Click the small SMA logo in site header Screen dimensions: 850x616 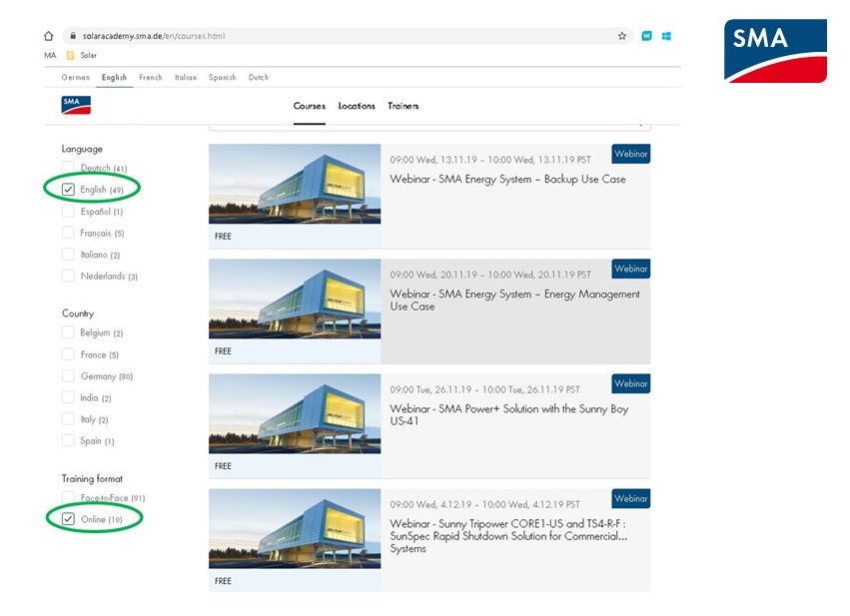pos(76,105)
